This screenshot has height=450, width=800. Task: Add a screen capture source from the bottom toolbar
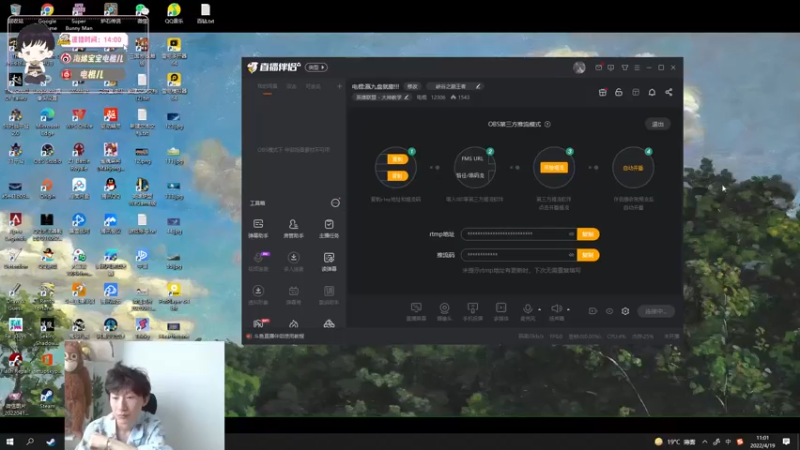[x=416, y=311]
